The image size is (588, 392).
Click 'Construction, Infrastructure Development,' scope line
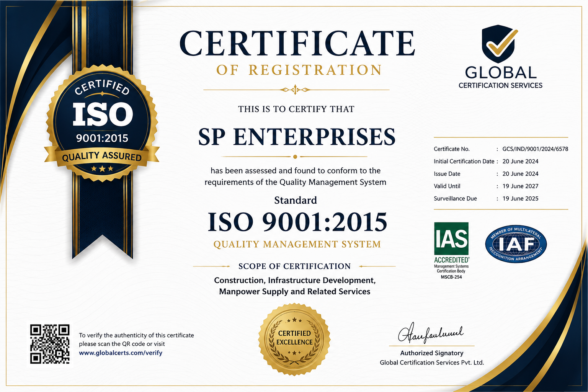click(295, 280)
